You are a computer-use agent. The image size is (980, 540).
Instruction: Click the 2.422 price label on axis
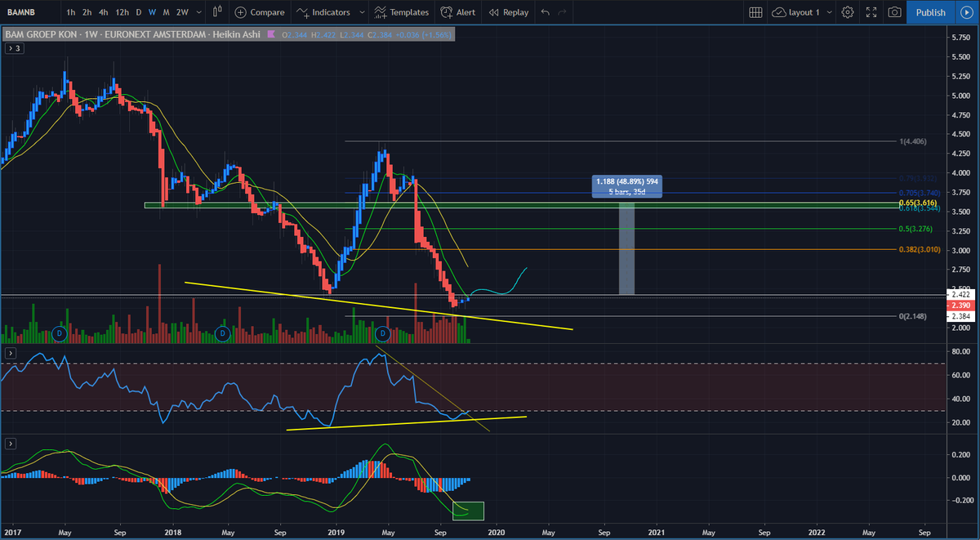(x=960, y=293)
